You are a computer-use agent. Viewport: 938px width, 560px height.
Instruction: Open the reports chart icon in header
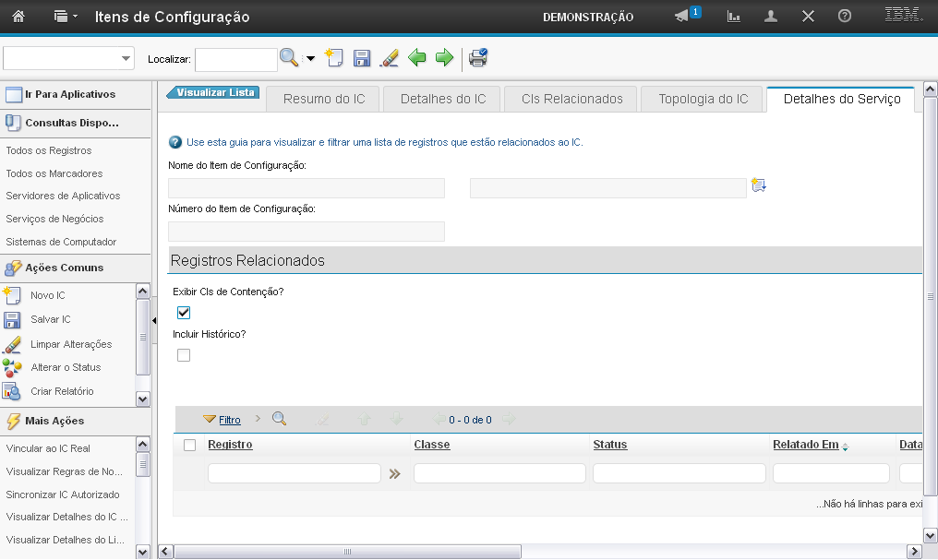[734, 16]
